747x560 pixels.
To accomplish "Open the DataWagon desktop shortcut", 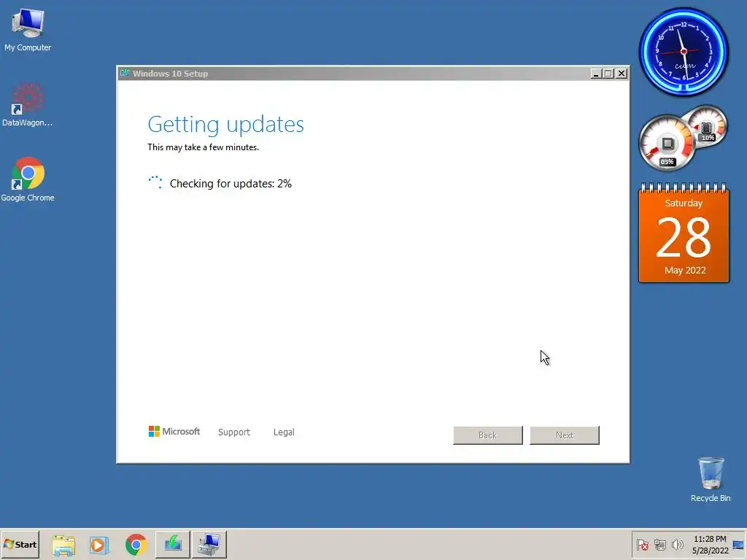I will point(27,105).
